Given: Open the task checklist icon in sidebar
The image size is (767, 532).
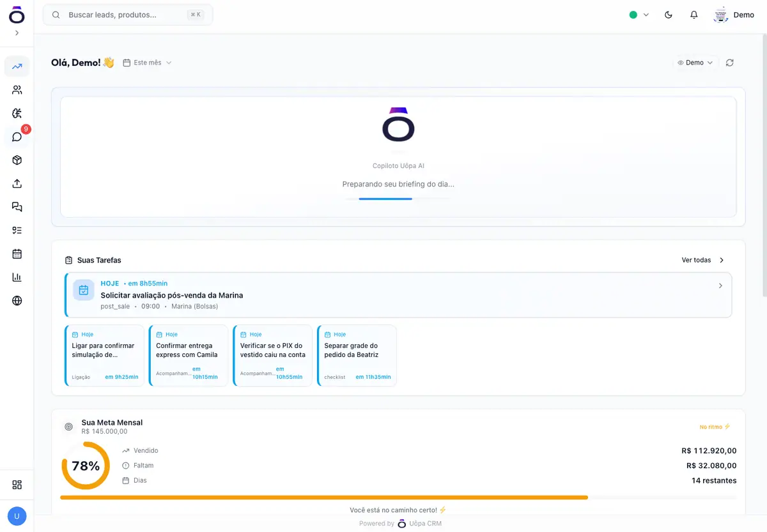Looking at the screenshot, I should (17, 231).
